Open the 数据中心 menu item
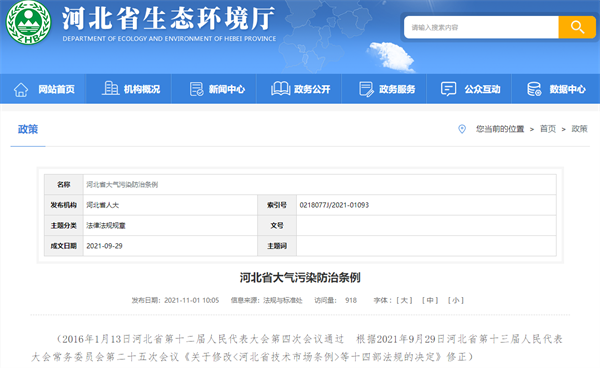 tap(567, 90)
